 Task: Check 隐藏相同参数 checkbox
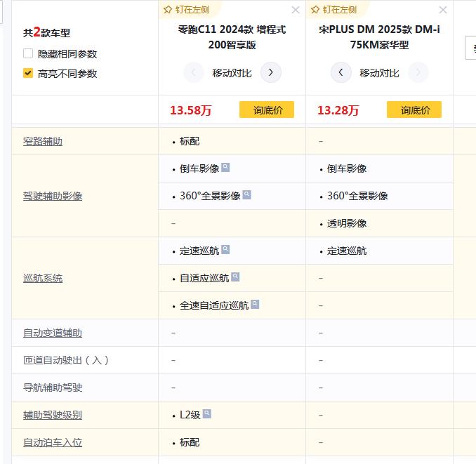tap(28, 53)
